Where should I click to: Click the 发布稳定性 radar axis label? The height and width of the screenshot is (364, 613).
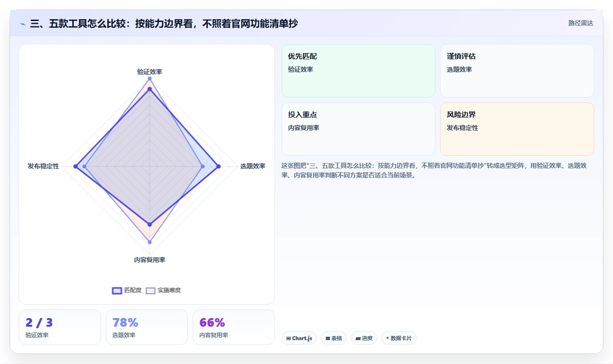coord(43,166)
